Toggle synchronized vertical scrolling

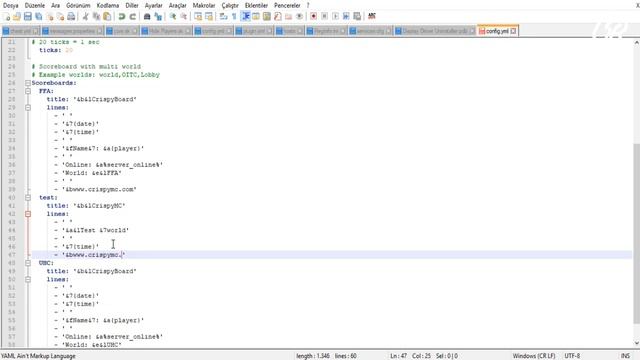pos(198,17)
